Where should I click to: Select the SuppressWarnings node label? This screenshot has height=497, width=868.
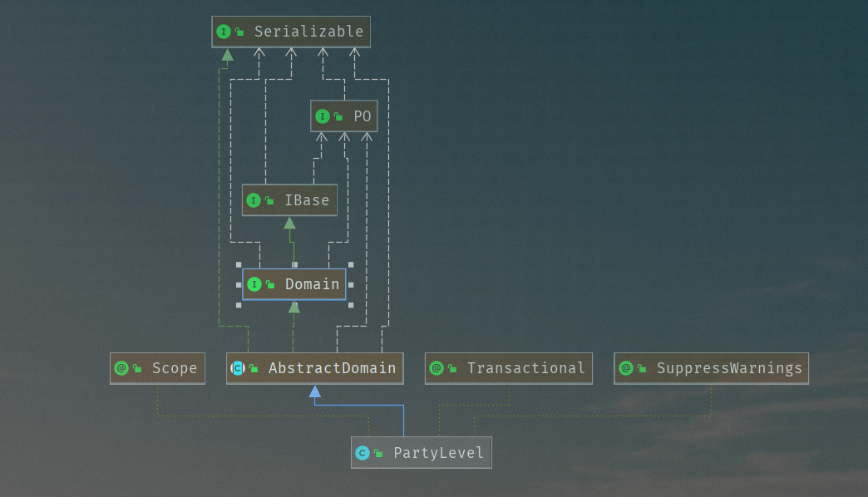[729, 368]
